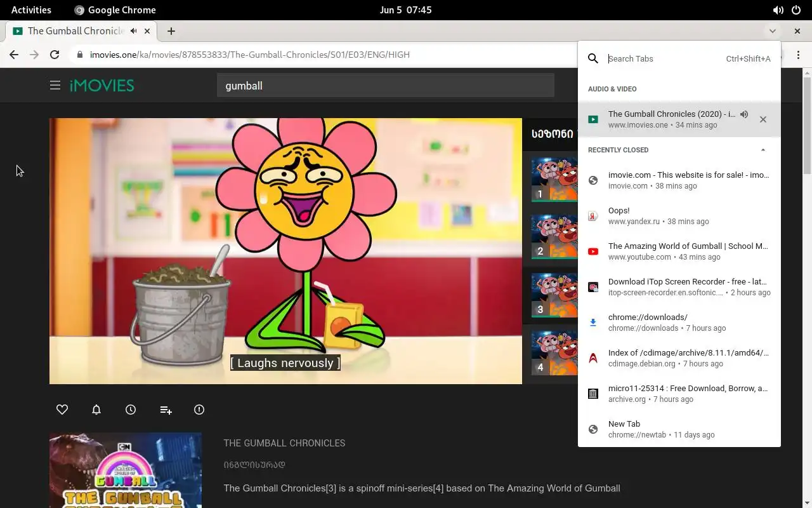The width and height of the screenshot is (812, 508).
Task: Reopen the New Tab chrome://newtab entry
Action: click(x=679, y=429)
